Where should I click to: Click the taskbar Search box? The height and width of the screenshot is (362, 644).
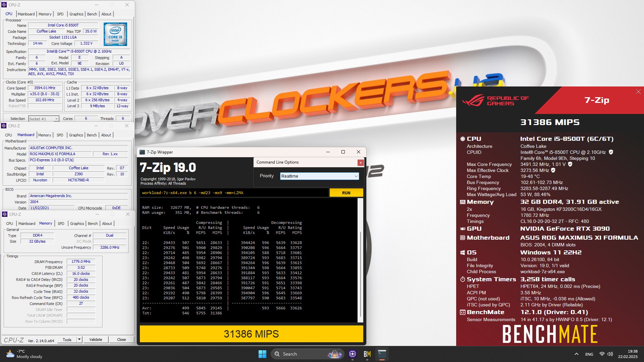[x=308, y=354]
